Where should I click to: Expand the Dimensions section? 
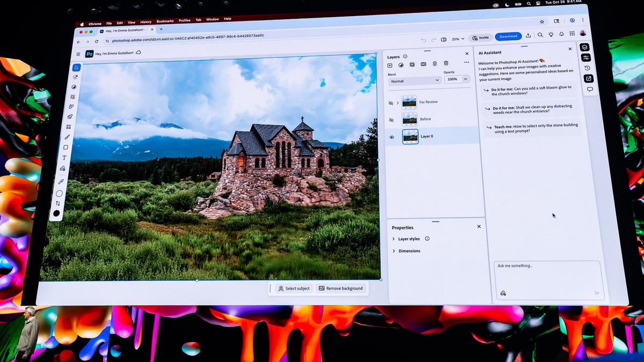click(393, 251)
